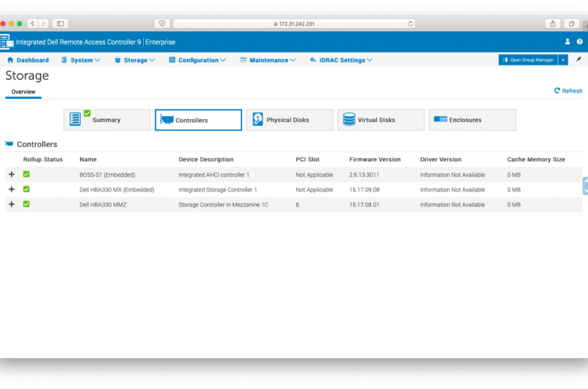Click firmware version 2.6.13.3011
This screenshot has width=588, height=389.
[364, 175]
